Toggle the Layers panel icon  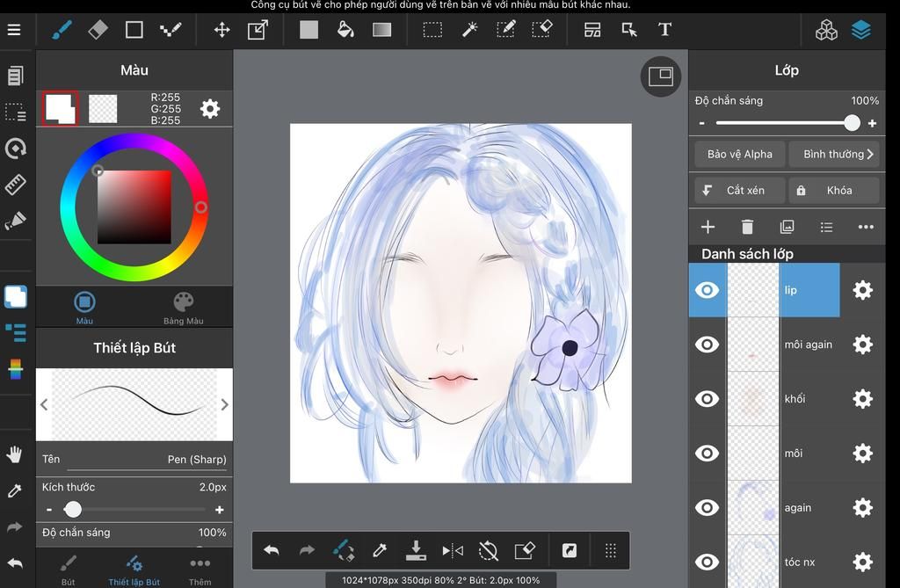point(861,30)
